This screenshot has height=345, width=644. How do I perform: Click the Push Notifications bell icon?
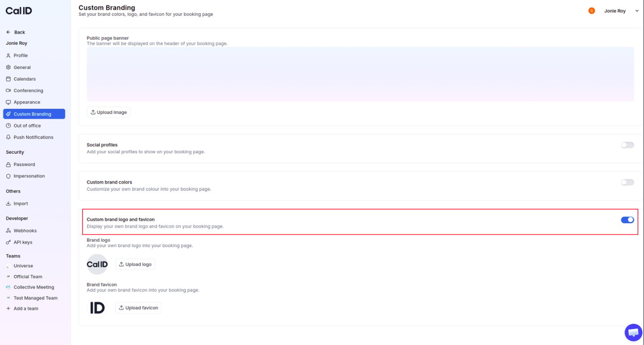point(8,137)
